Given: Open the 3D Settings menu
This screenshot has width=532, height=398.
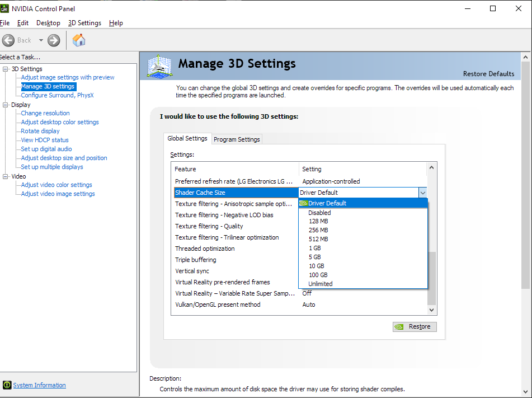Looking at the screenshot, I should (x=84, y=23).
